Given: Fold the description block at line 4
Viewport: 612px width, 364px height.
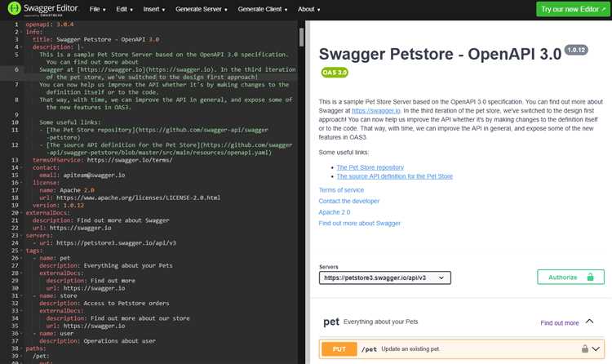Looking at the screenshot, I should pyautogui.click(x=21, y=47).
